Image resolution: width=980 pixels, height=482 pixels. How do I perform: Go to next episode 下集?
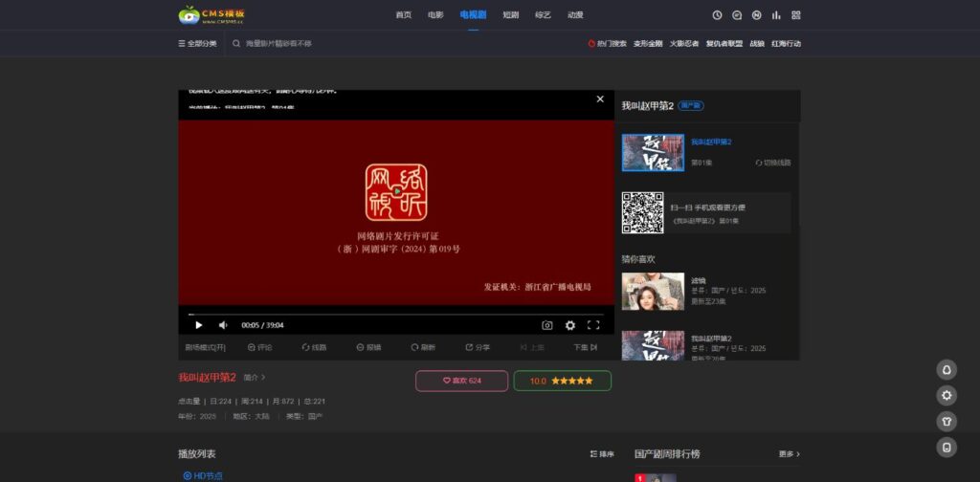(586, 347)
